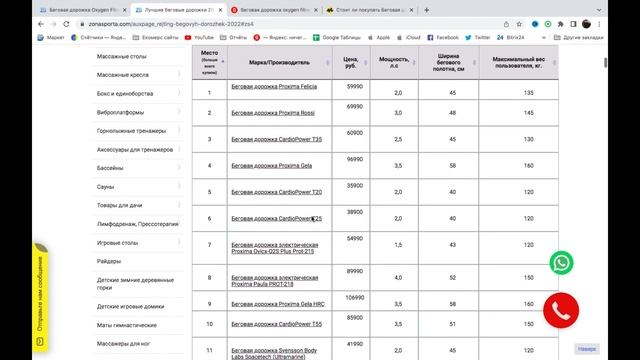The image size is (640, 360).
Task: Switch to first Беговая дорожка Oxygen tab
Action: (x=83, y=10)
